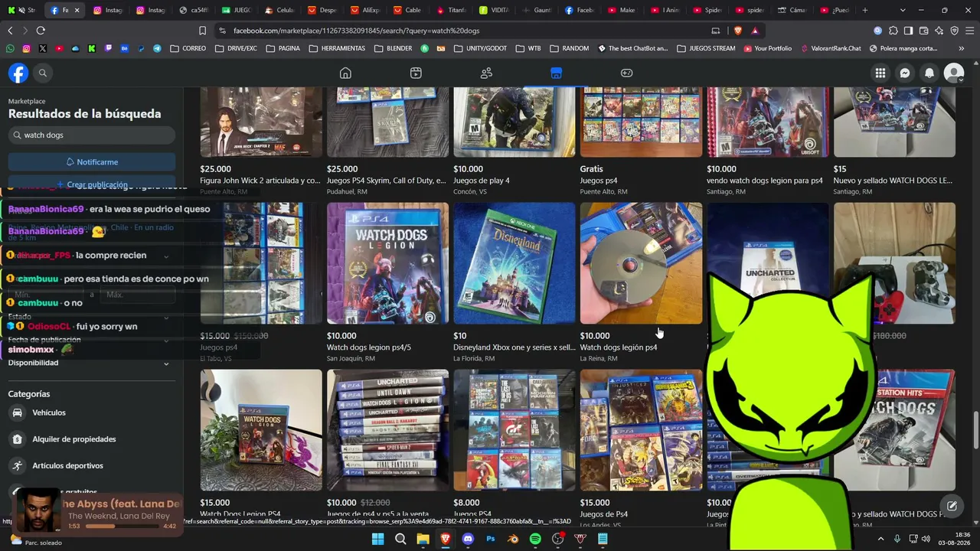This screenshot has height=551, width=980.
Task: Open the Facebook Reels video icon
Action: pos(416,73)
